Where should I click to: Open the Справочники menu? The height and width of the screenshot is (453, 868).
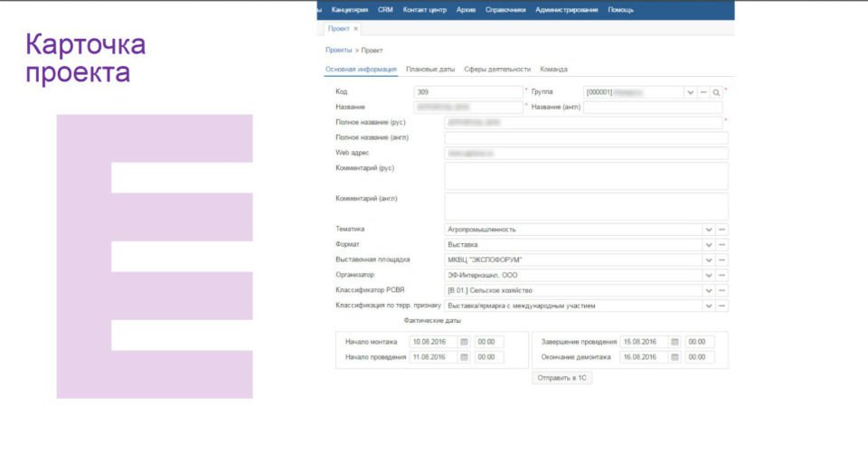[505, 10]
